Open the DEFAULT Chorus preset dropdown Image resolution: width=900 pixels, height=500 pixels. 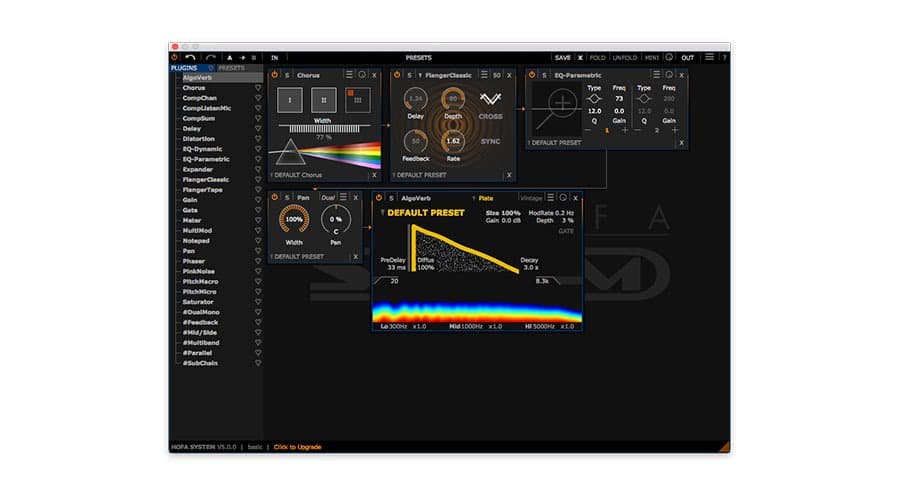[x=296, y=175]
